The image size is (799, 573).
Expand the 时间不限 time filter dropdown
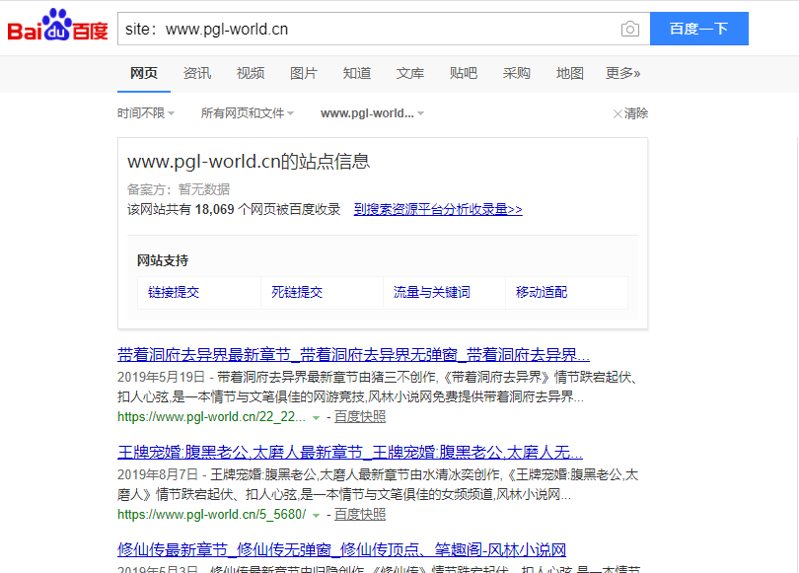tap(146, 113)
